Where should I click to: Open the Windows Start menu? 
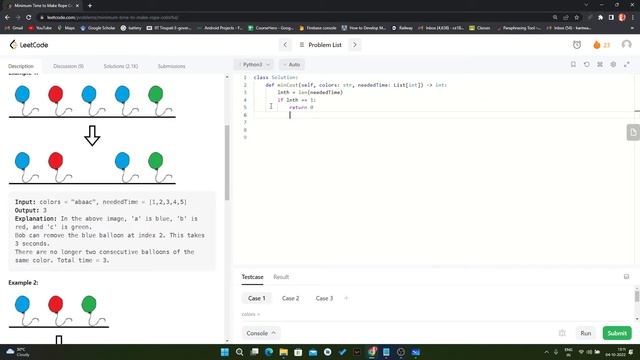click(224, 352)
